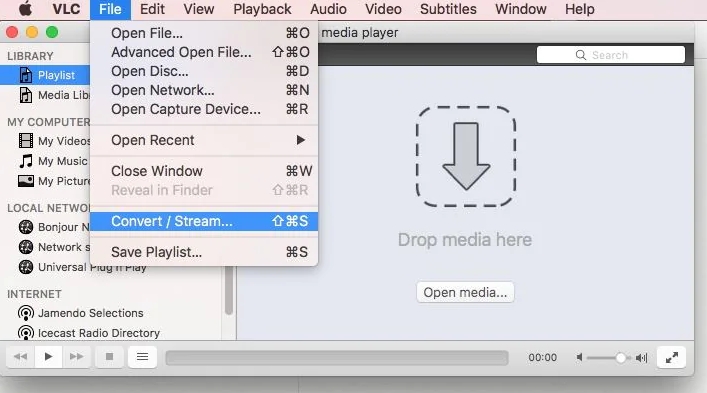Select Open Network... menu entry
Screen dimensions: 707x393
(x=204, y=90)
